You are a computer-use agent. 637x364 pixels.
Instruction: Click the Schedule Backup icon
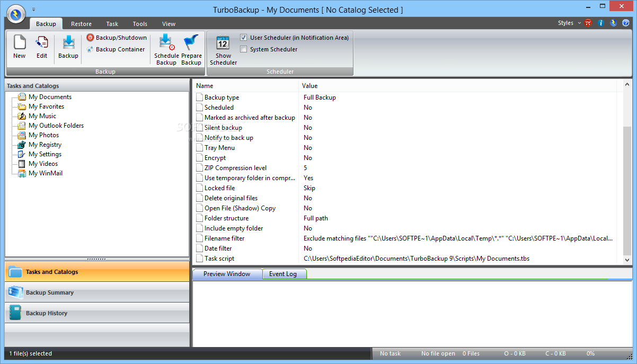(x=166, y=42)
